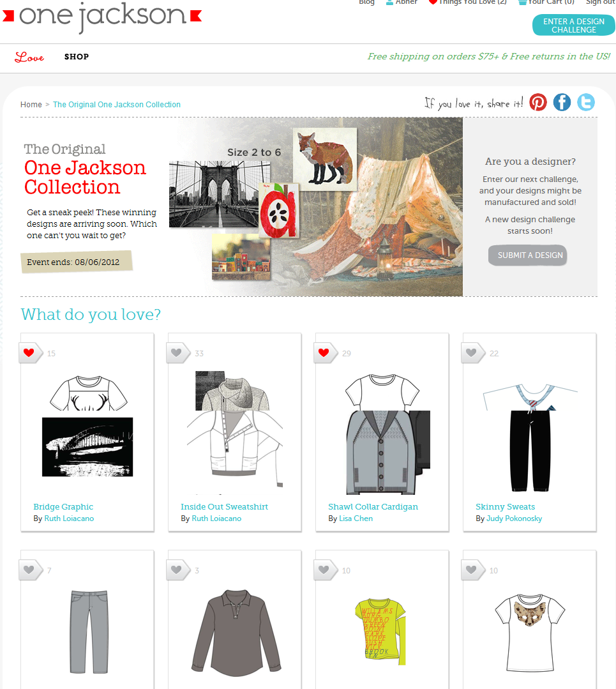
Task: Love the Inside Out Sweatshirt with heart
Action: click(x=177, y=353)
